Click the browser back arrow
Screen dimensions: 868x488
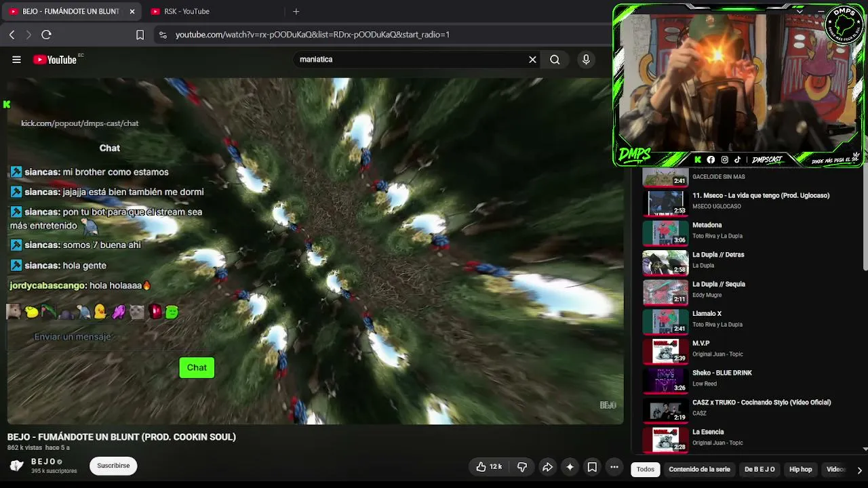tap(12, 35)
